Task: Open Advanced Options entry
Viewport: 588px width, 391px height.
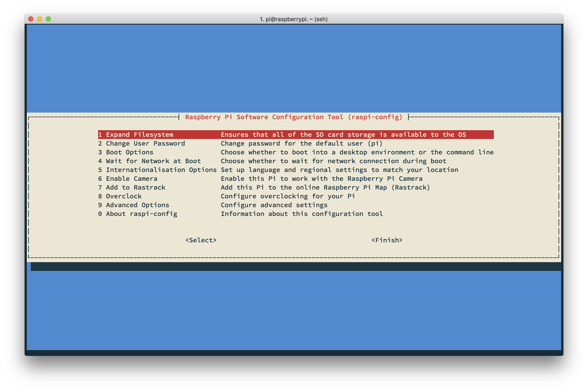Action: 134,205
